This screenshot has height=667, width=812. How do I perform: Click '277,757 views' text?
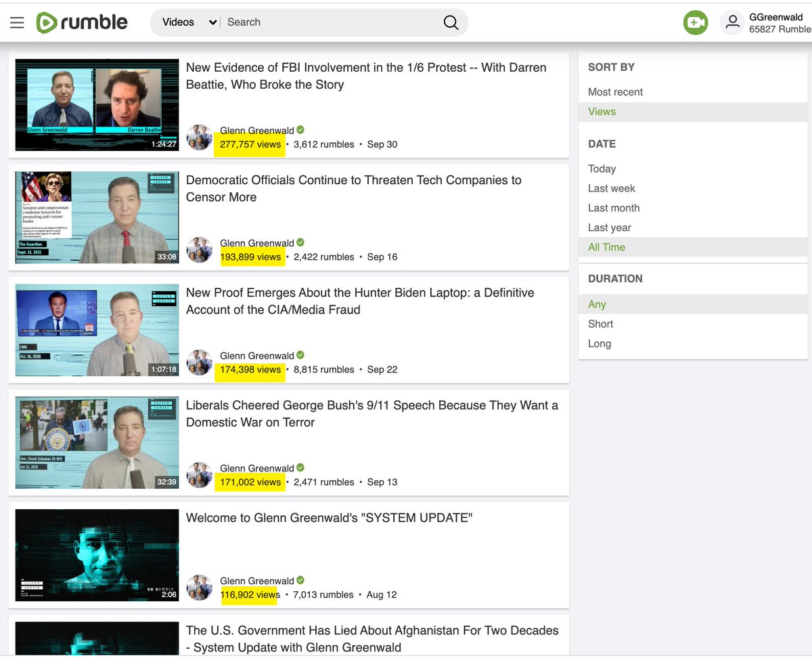point(250,144)
